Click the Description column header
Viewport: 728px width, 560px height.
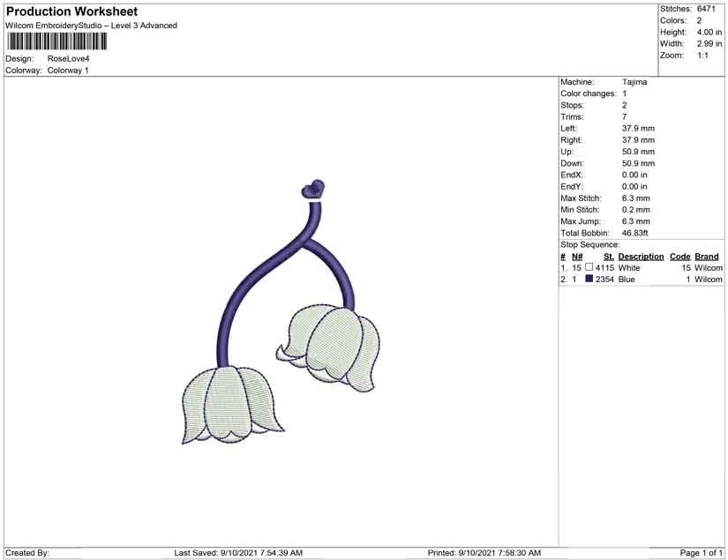click(641, 257)
